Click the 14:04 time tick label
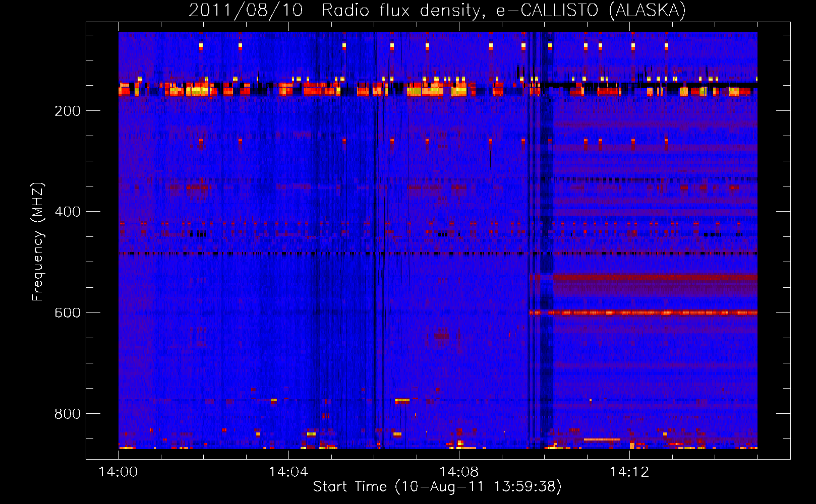The image size is (816, 504). click(288, 472)
